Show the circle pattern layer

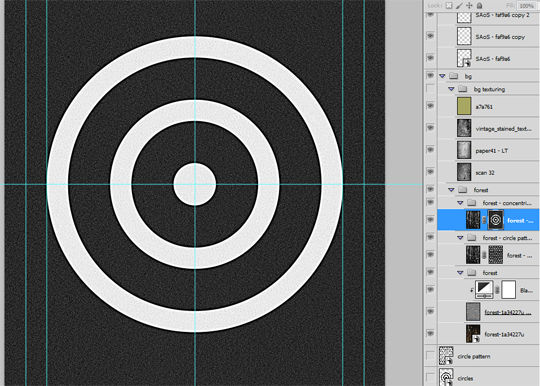430,355
